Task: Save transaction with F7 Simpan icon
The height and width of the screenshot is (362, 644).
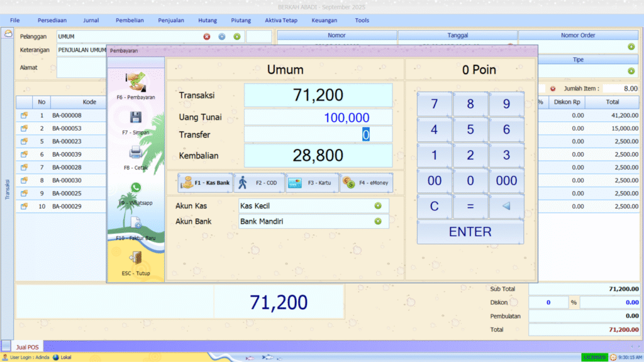Action: pyautogui.click(x=136, y=118)
